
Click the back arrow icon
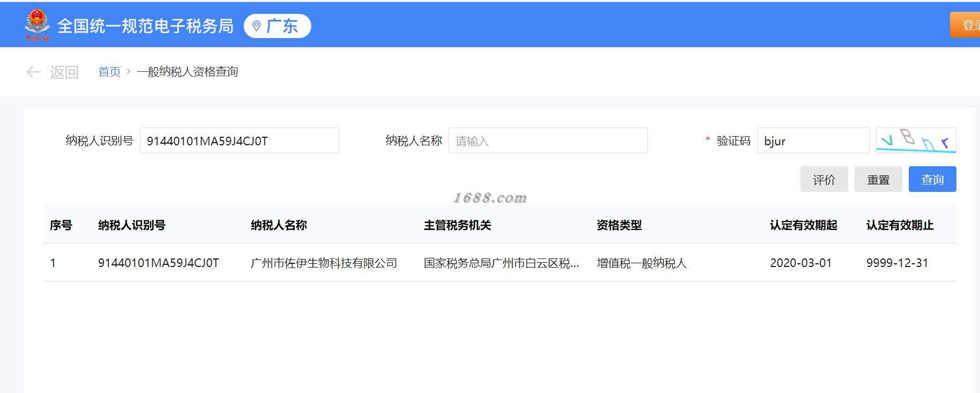34,72
